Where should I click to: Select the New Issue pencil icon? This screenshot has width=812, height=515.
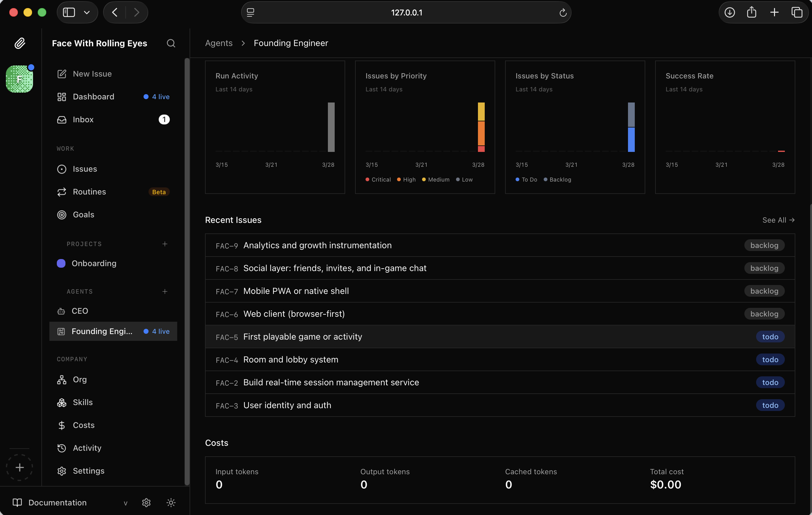click(x=61, y=74)
